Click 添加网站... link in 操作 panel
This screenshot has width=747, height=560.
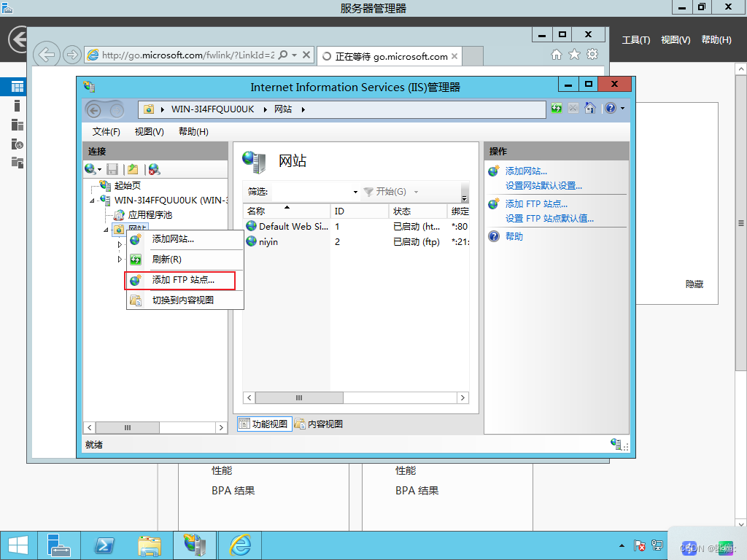tap(526, 171)
